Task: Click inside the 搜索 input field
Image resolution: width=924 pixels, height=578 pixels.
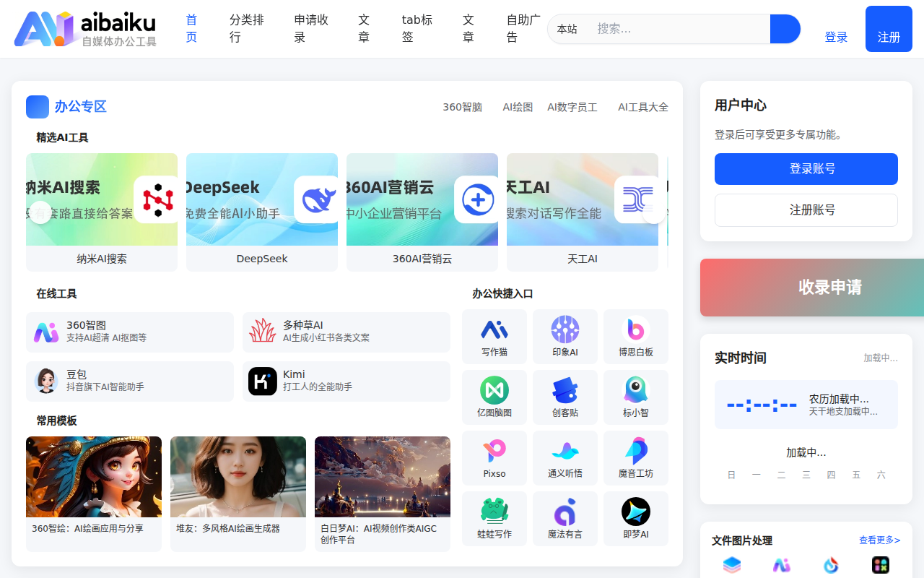Action: coord(679,29)
